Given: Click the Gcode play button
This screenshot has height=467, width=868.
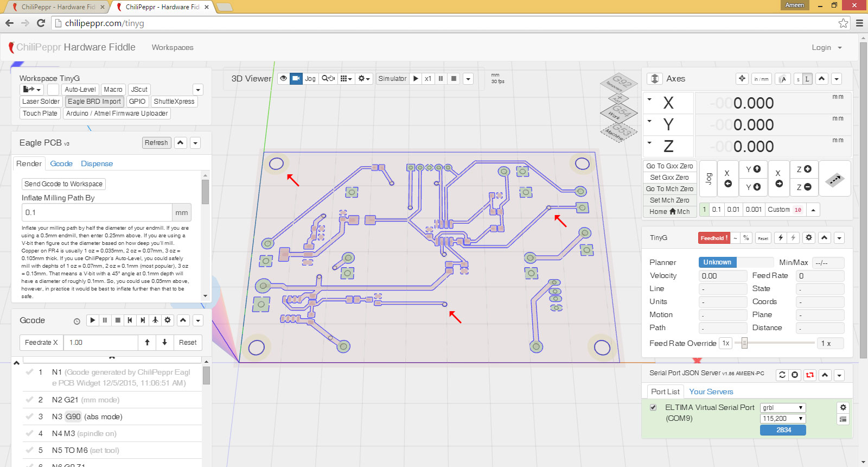Looking at the screenshot, I should (x=93, y=320).
